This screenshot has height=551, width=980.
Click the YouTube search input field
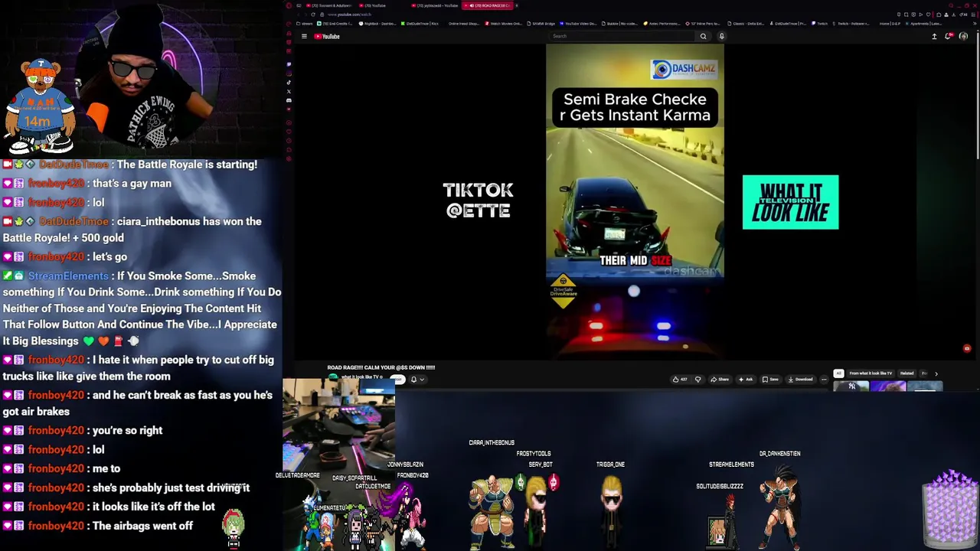[620, 36]
